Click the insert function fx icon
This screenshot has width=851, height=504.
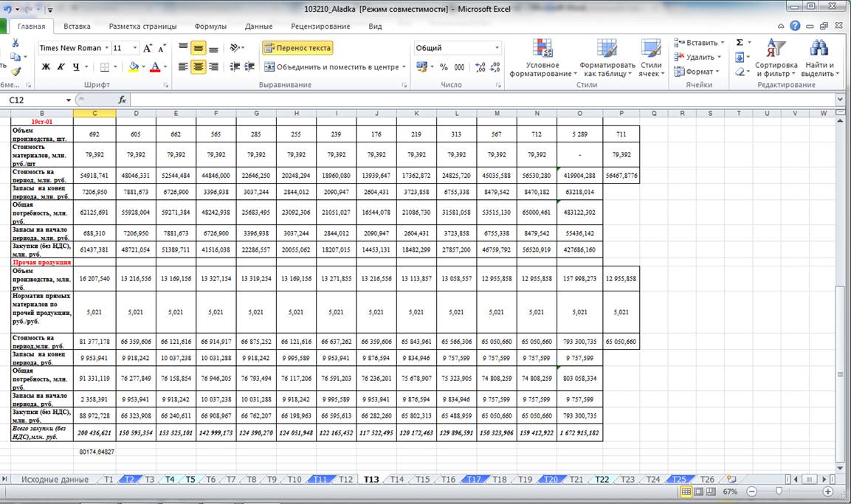pyautogui.click(x=123, y=100)
